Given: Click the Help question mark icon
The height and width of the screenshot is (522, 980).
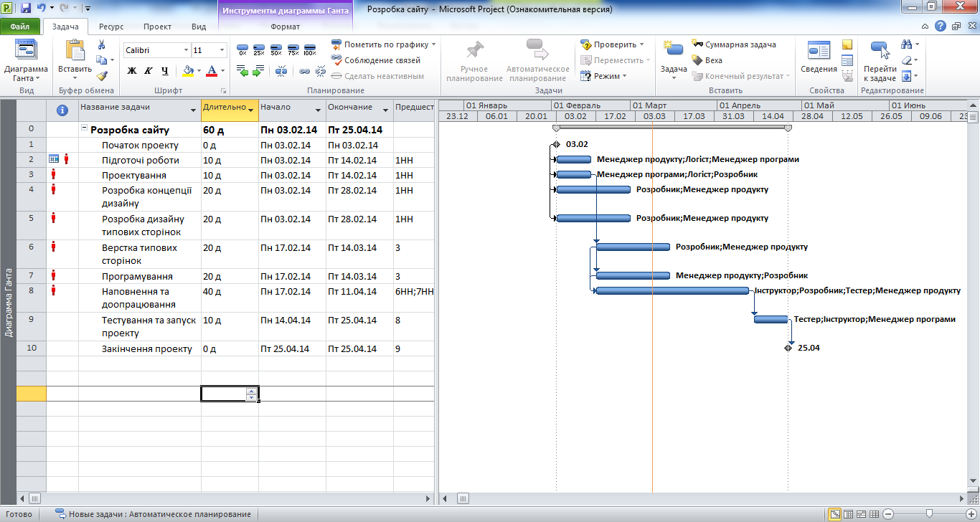Looking at the screenshot, I should (x=941, y=27).
